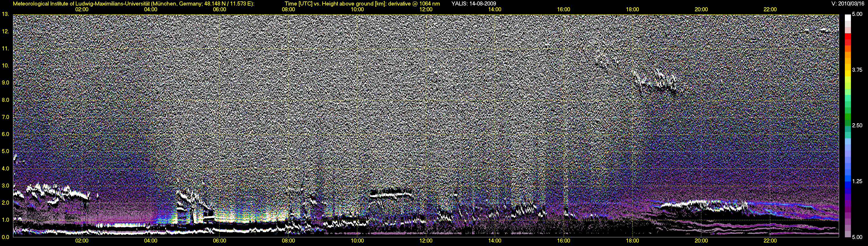
Task: Click the 4.0 height axis label
Action: (x=6, y=168)
